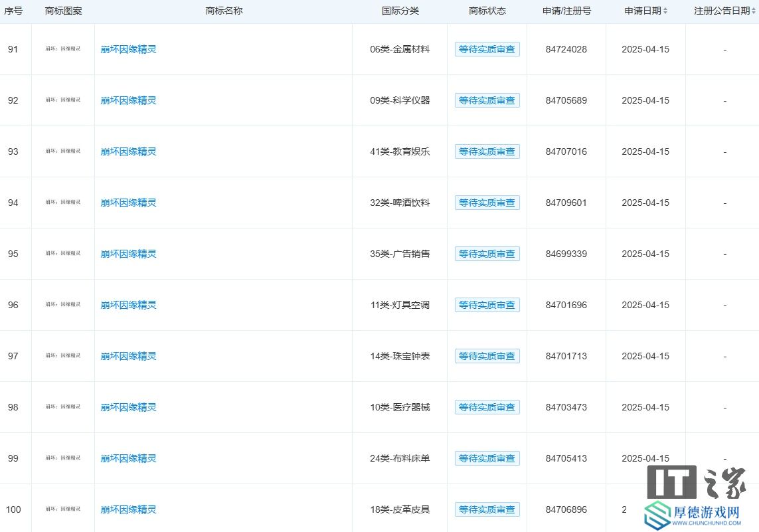Select the 32类-啤酒饮料 cell

click(400, 203)
